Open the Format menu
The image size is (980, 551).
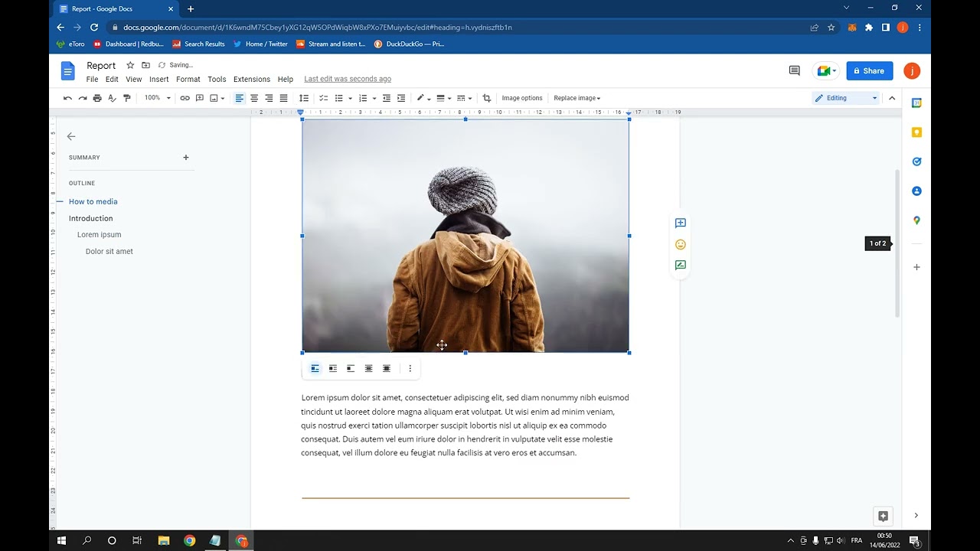click(x=188, y=79)
